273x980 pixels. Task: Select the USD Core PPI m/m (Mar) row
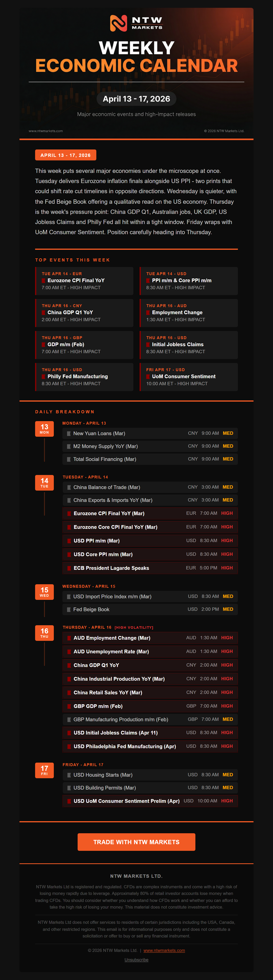point(150,554)
